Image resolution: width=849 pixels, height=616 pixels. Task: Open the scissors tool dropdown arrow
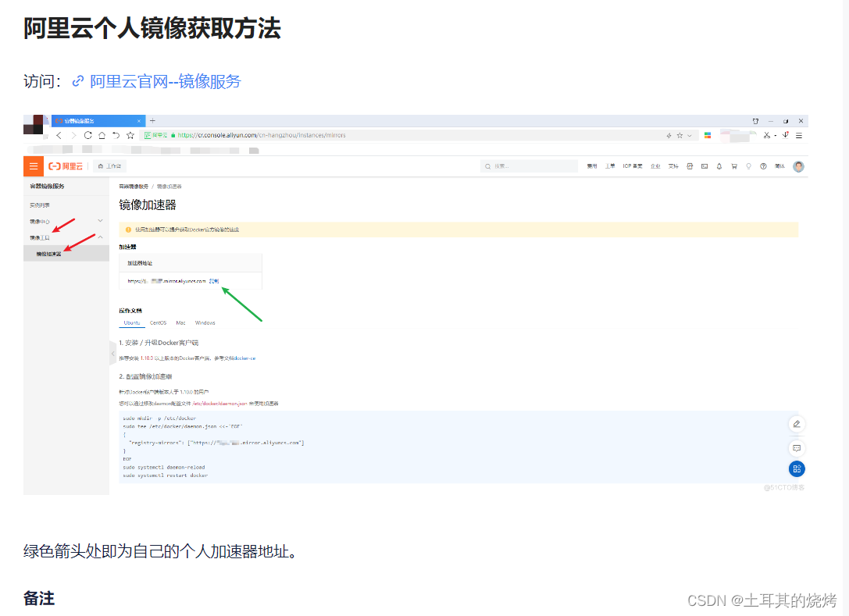pyautogui.click(x=776, y=136)
